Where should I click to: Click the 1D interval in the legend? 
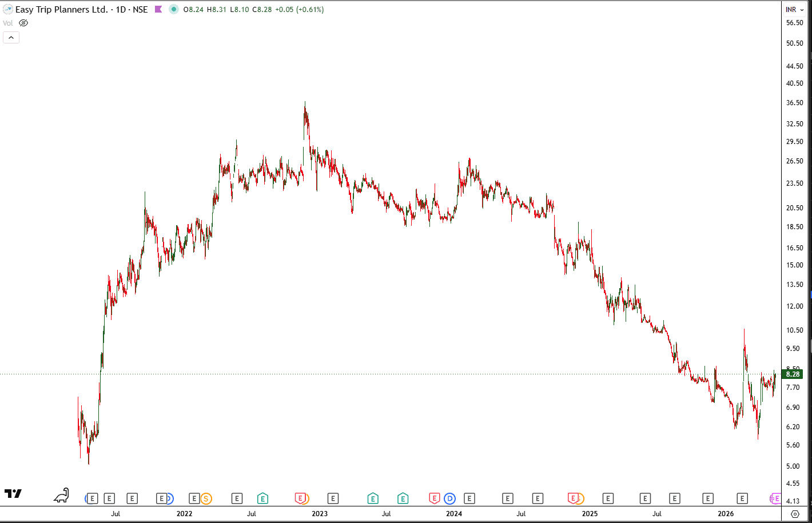(x=121, y=9)
